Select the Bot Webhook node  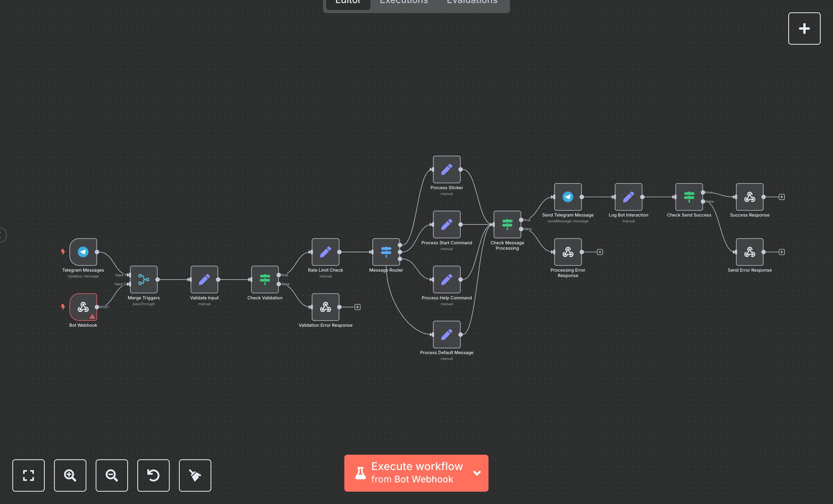pyautogui.click(x=83, y=307)
